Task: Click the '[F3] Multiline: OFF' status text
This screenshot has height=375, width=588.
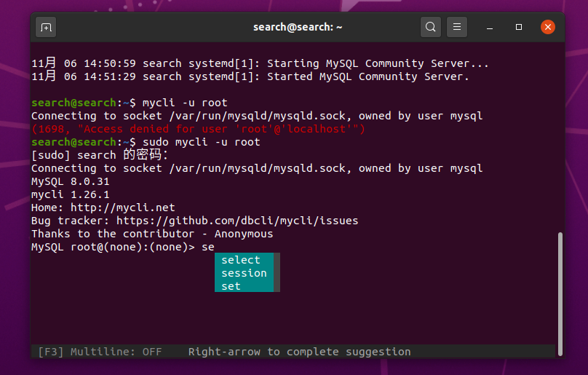Action: (x=100, y=352)
